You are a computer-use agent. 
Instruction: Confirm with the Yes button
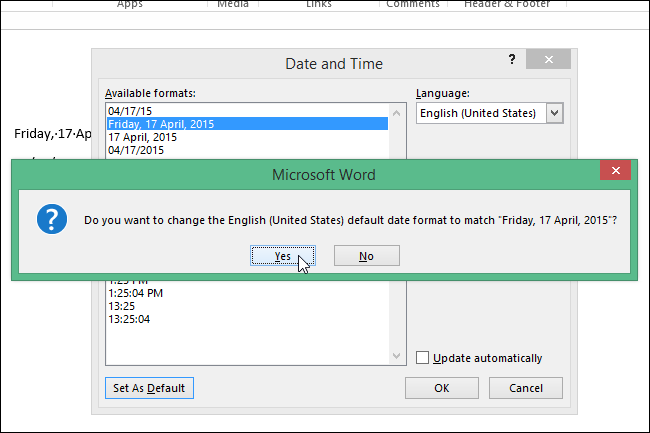[283, 256]
